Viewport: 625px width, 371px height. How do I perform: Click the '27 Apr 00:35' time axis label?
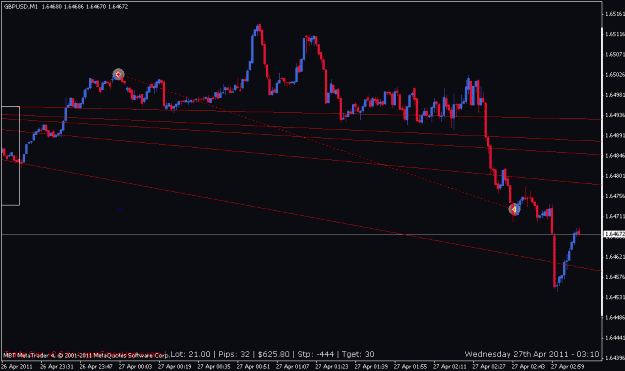(x=214, y=366)
